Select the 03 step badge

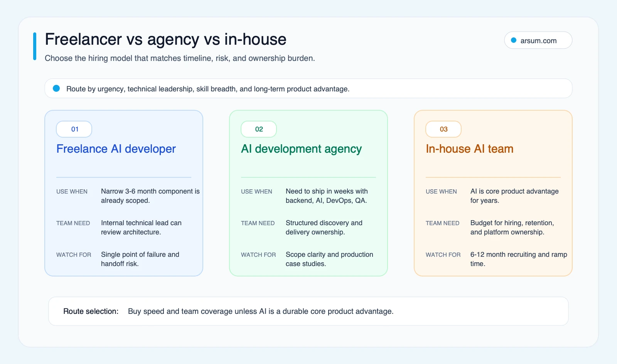coord(443,129)
